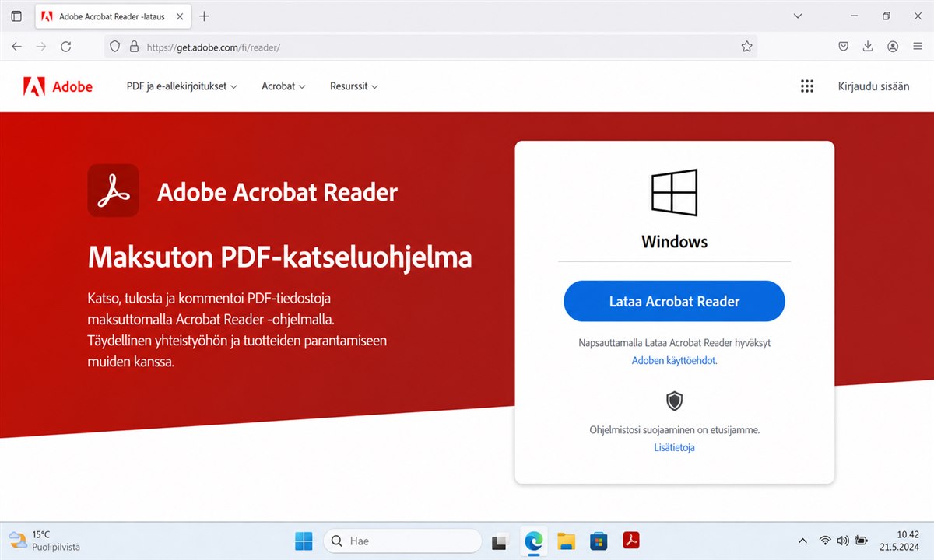Reload the page with the refresh icon
Screen dimensions: 934x560
pyautogui.click(x=66, y=47)
